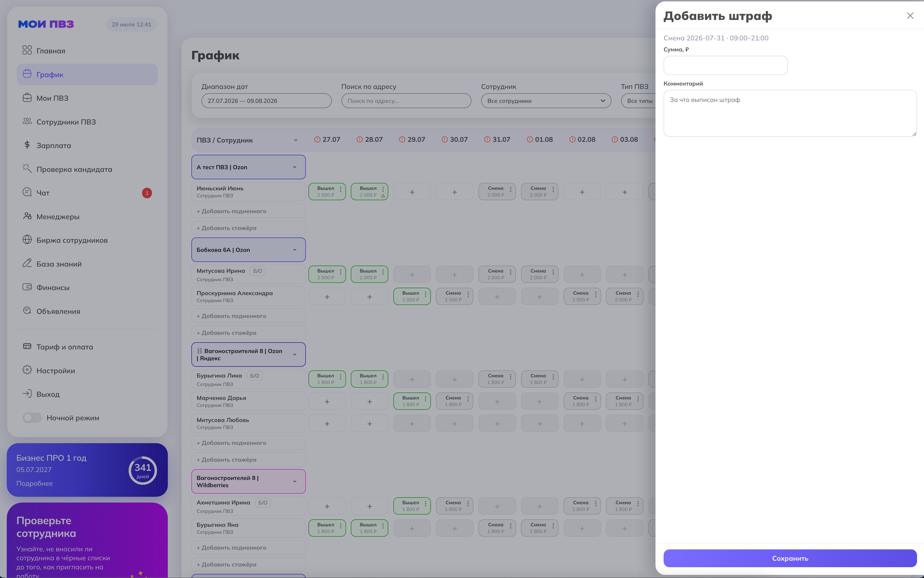This screenshot has width=924, height=578.
Task: Add shift for Митусова Любовь on 27.07
Action: pyautogui.click(x=327, y=423)
